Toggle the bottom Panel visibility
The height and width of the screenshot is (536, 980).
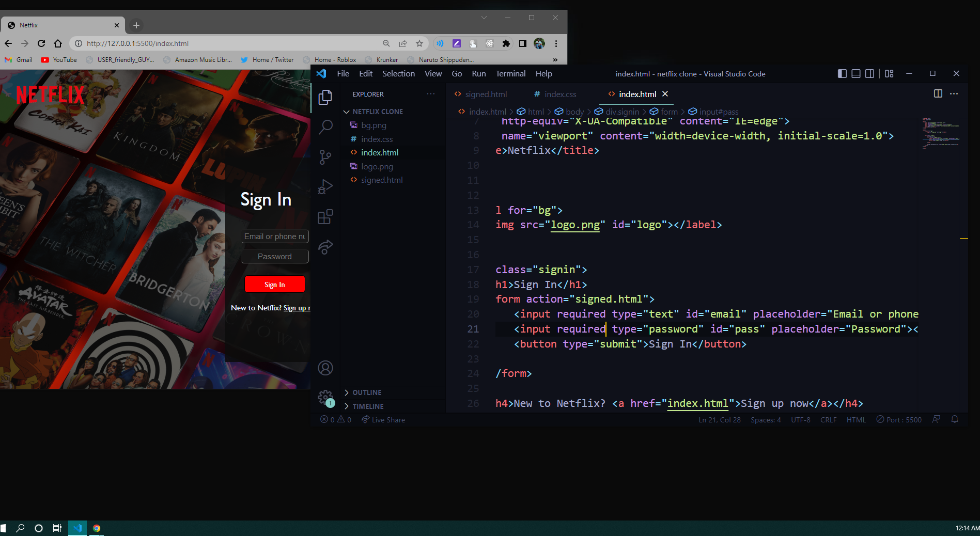tap(855, 73)
